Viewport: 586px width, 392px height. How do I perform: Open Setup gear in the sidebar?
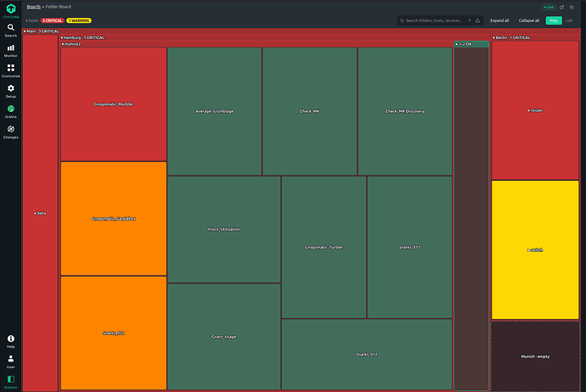(x=10, y=92)
